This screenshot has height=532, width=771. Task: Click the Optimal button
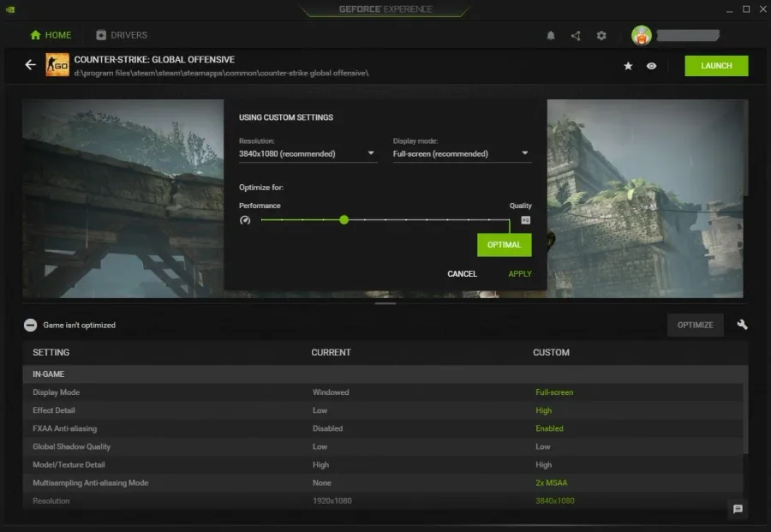pyautogui.click(x=504, y=244)
